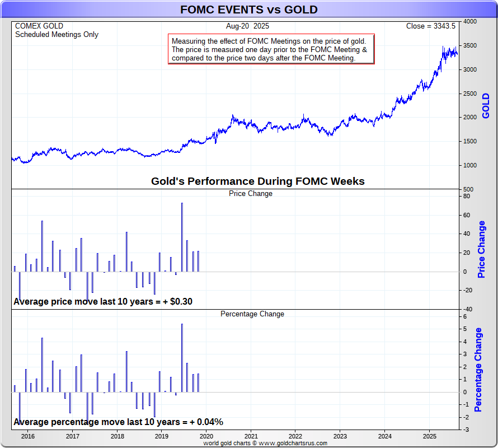Click the 2018 x-axis year label
This screenshot has width=498, height=448.
[117, 436]
